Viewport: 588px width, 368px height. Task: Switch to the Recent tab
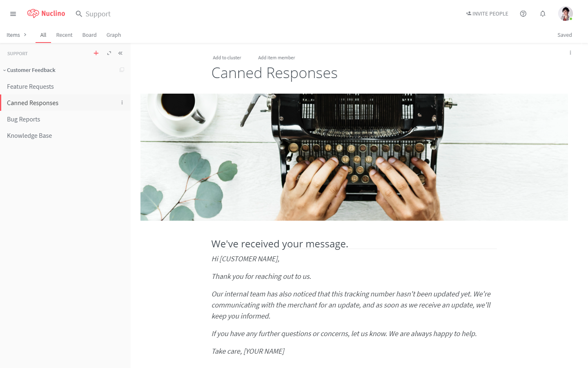64,35
